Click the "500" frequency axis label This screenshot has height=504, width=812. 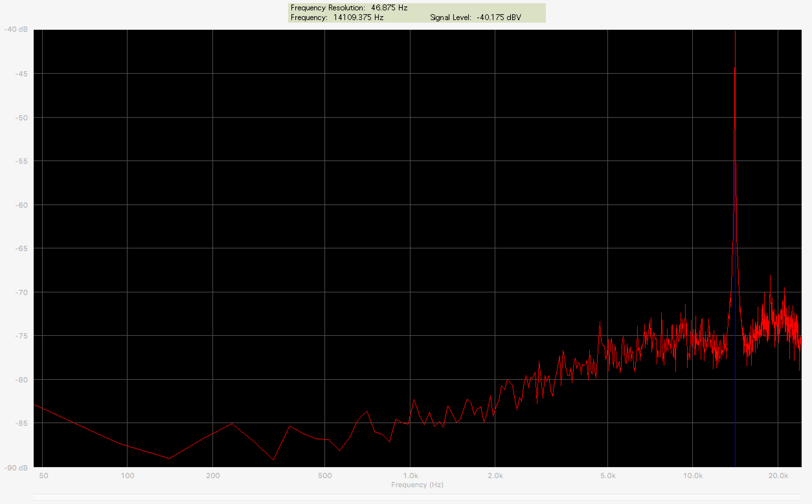pos(325,476)
